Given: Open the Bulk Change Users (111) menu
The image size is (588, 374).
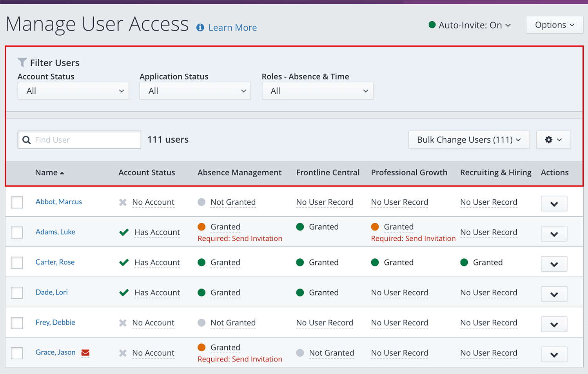Looking at the screenshot, I should coord(469,140).
